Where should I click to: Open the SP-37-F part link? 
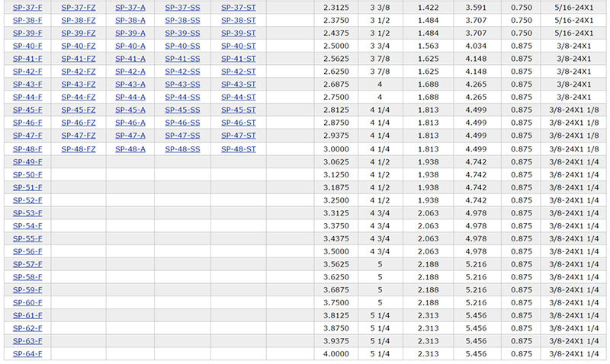click(27, 8)
